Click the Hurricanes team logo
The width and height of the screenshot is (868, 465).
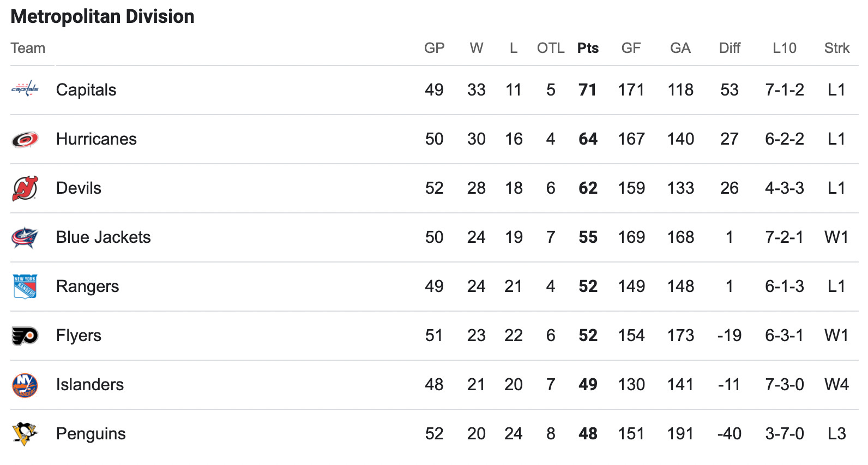(x=25, y=139)
